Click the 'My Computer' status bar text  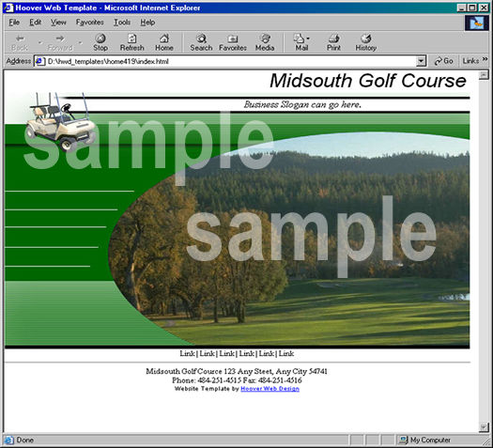coord(430,440)
